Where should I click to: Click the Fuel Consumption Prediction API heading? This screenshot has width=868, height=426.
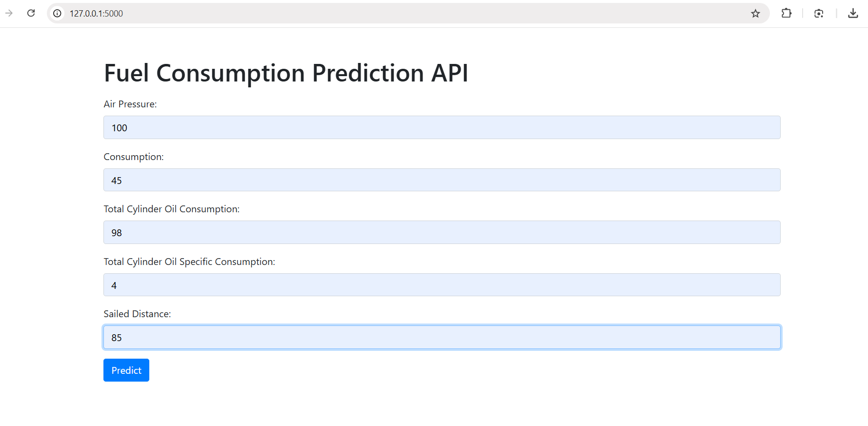tap(286, 73)
